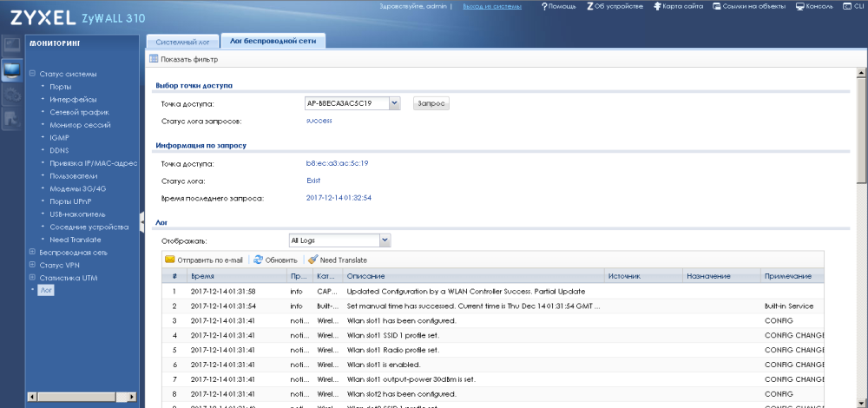Image resolution: width=868 pixels, height=408 pixels.
Task: Select log row 'Set manual time has successed'
Action: 493,306
